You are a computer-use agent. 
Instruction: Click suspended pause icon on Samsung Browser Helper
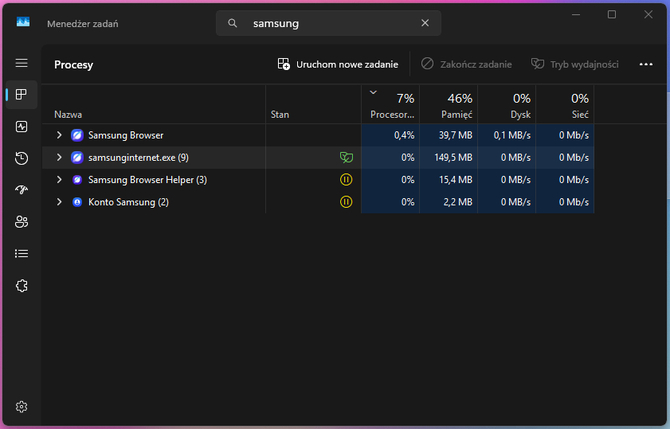click(346, 180)
